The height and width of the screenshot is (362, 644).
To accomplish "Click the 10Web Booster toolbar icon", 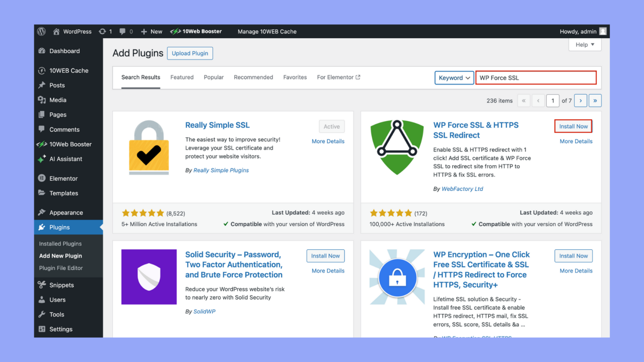I will click(x=175, y=32).
